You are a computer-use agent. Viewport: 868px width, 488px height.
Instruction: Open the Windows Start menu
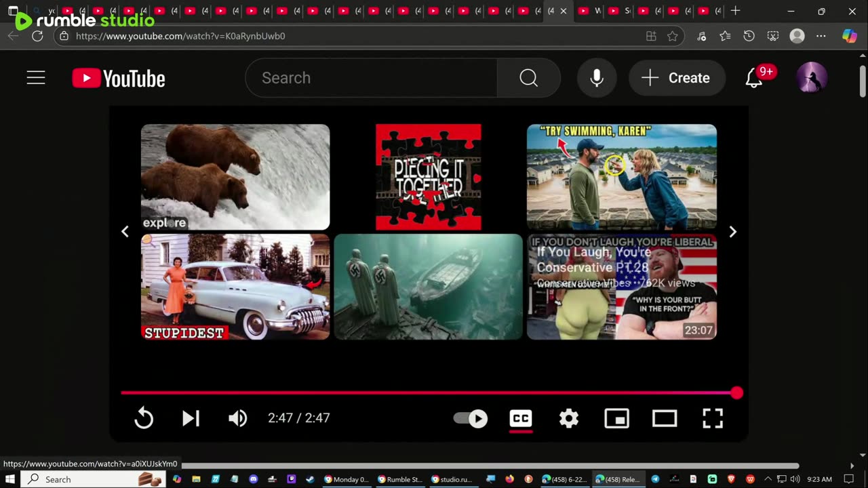10,479
